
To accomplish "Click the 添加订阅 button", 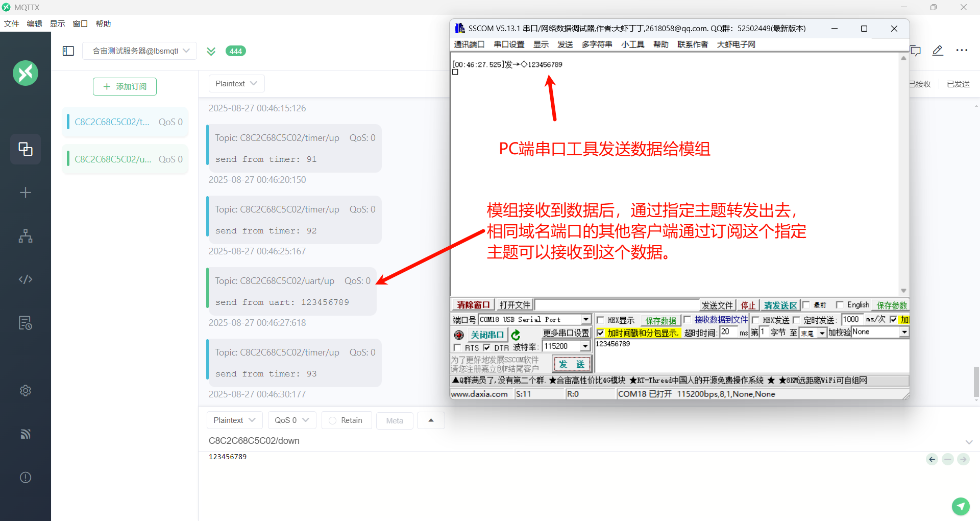I will (x=125, y=87).
